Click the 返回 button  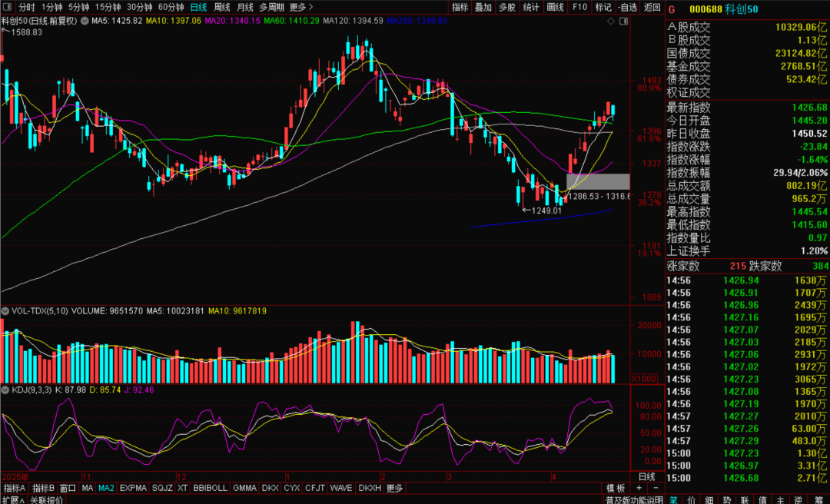pyautogui.click(x=652, y=8)
